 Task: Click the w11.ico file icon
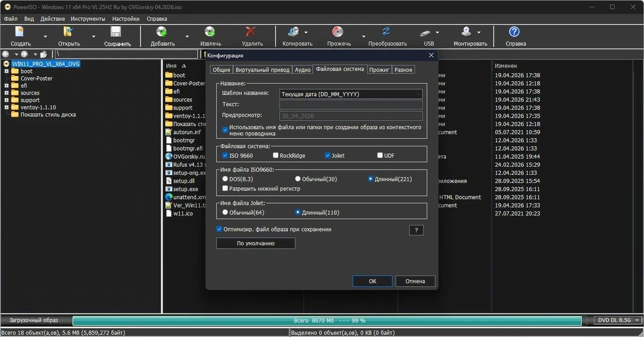pos(169,214)
